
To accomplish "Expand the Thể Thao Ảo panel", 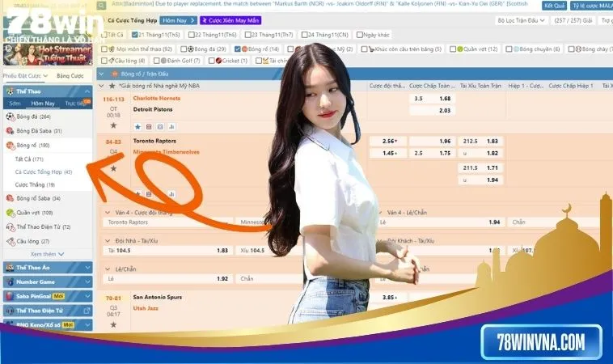I will (x=87, y=268).
